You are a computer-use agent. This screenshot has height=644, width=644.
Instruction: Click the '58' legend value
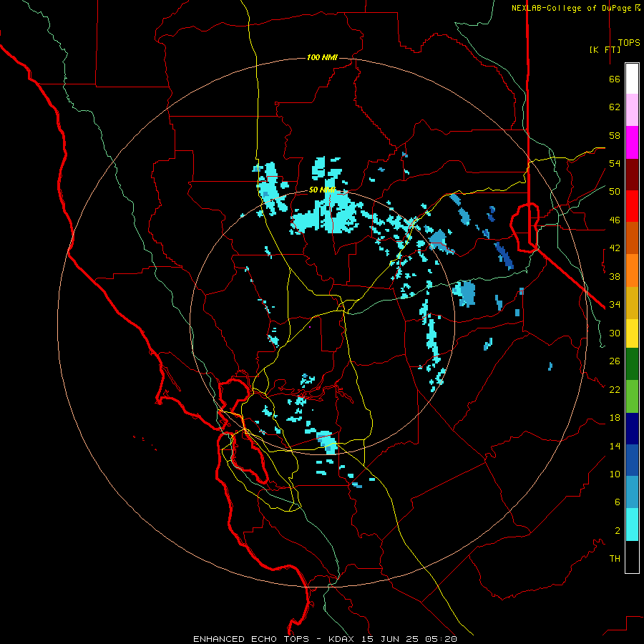(615, 135)
